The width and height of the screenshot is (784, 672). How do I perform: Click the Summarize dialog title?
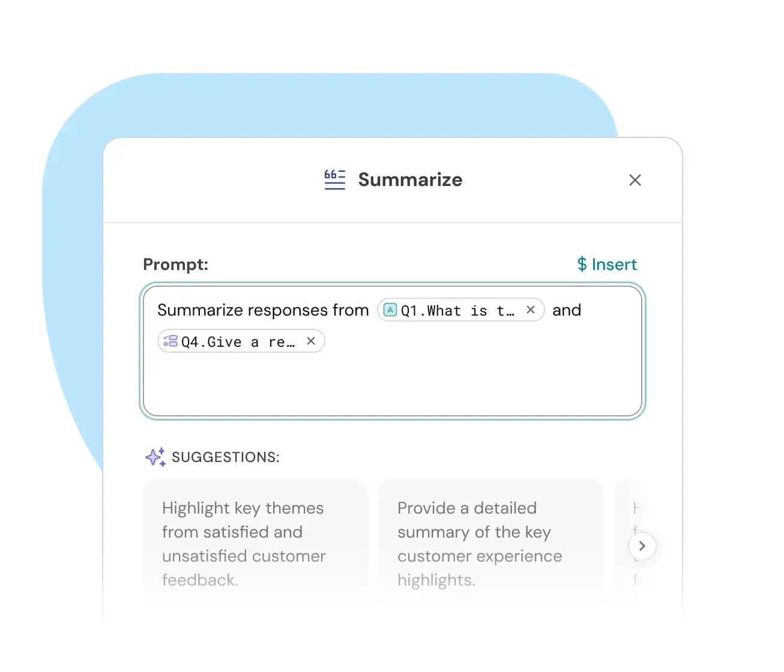410,179
